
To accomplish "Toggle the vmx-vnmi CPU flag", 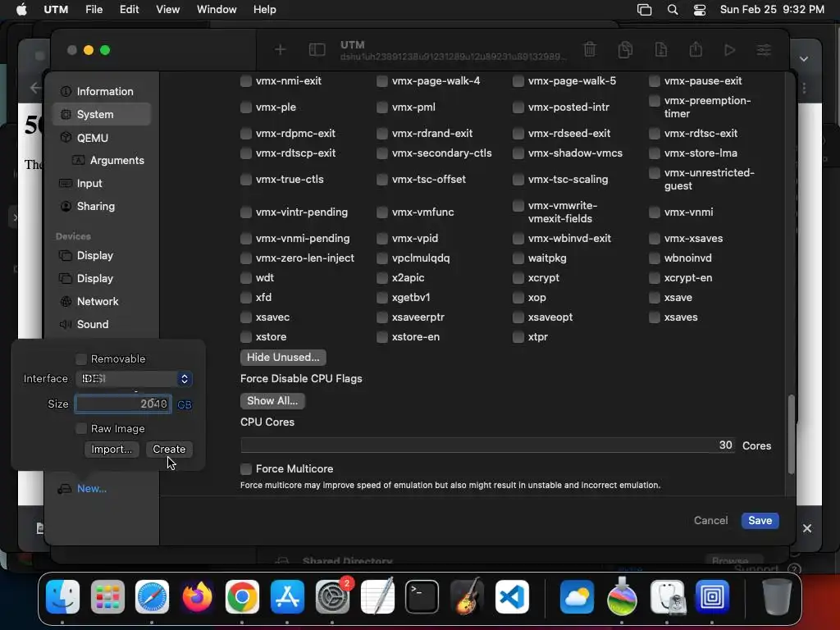I will click(x=654, y=212).
